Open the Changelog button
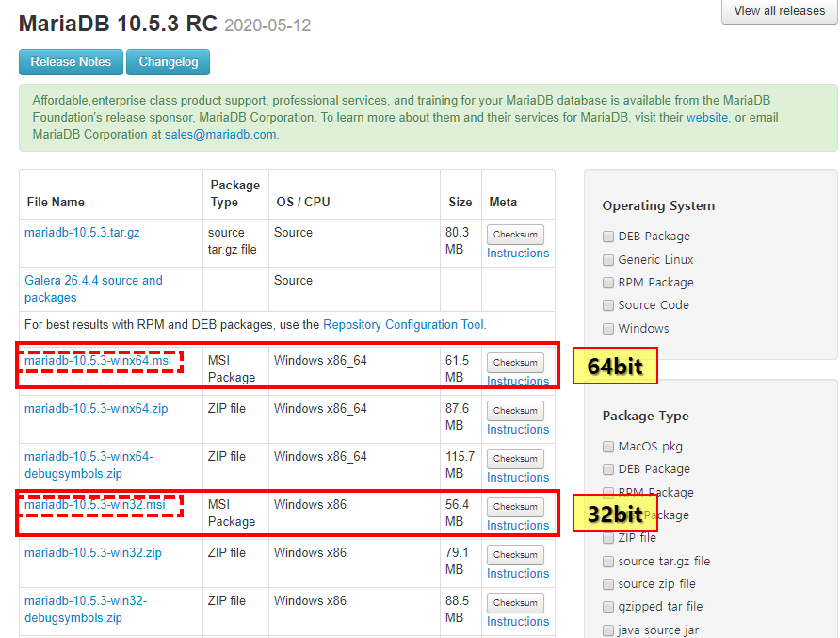This screenshot has height=638, width=840. [169, 62]
